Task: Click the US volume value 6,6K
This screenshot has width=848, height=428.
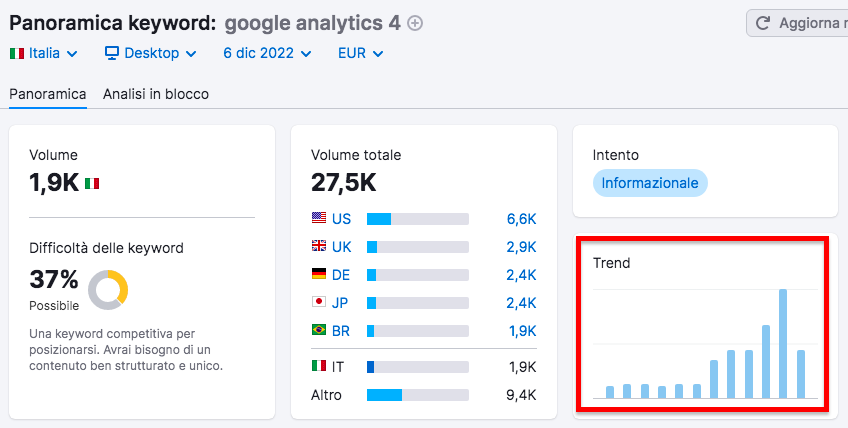Action: tap(521, 218)
